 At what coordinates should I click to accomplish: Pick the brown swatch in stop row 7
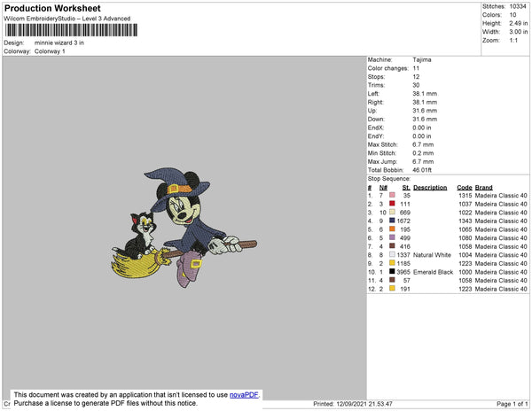pos(392,245)
